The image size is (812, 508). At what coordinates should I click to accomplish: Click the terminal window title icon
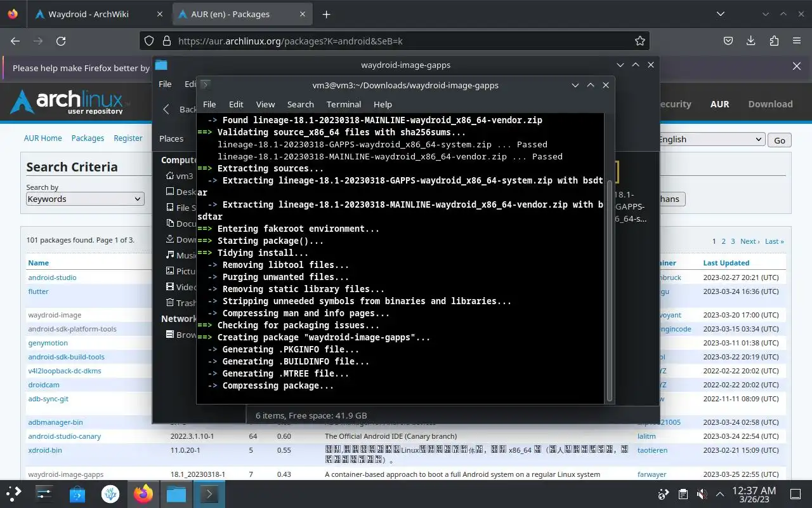tap(206, 85)
